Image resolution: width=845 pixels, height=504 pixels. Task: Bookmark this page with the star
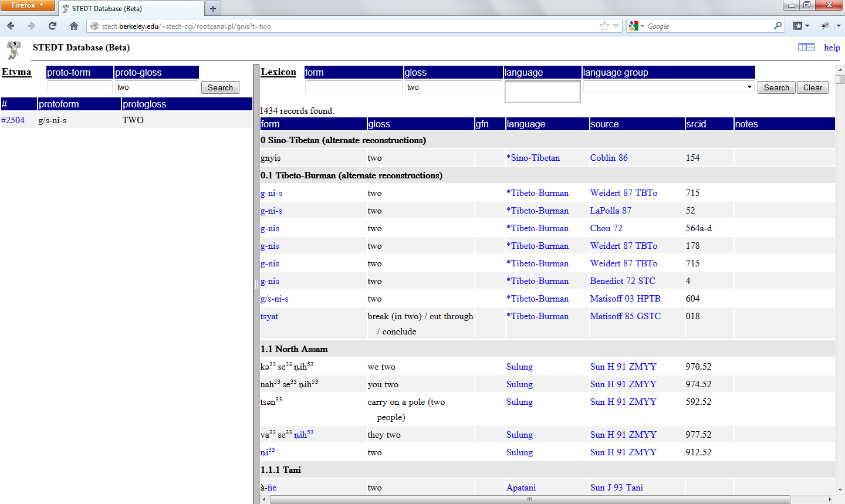tap(604, 26)
